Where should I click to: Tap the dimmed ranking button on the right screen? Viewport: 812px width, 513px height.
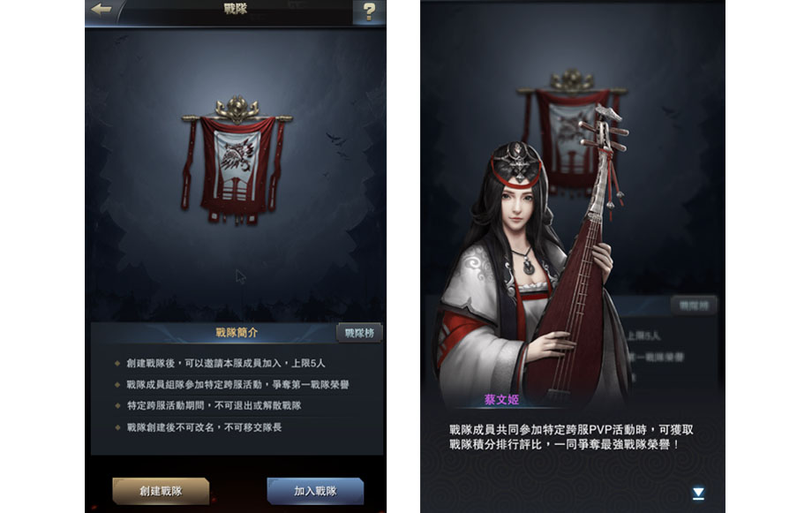[694, 306]
